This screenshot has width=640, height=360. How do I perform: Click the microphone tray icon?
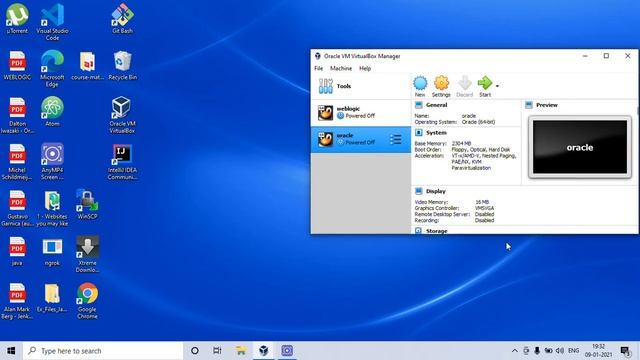click(x=537, y=351)
